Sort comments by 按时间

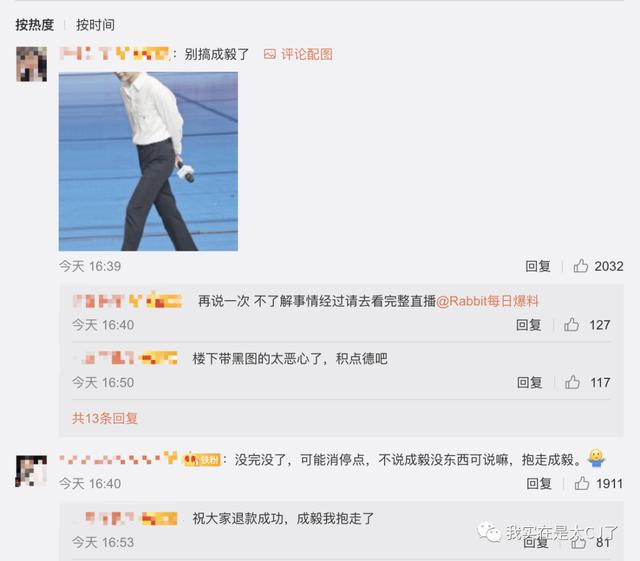pos(95,25)
